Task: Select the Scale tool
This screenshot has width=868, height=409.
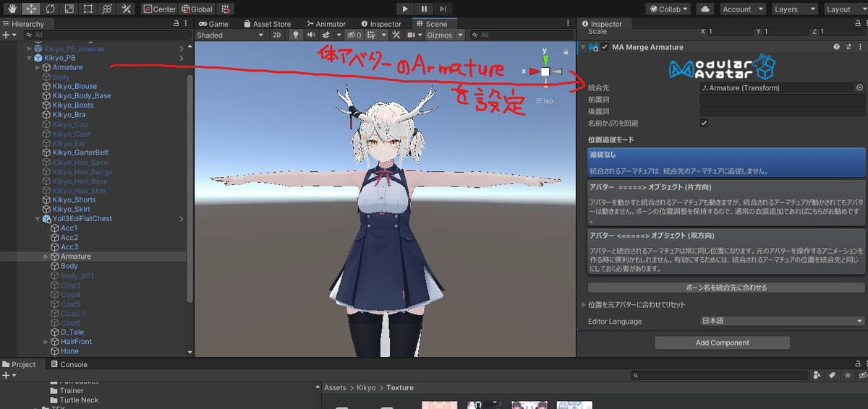Action: [x=69, y=9]
